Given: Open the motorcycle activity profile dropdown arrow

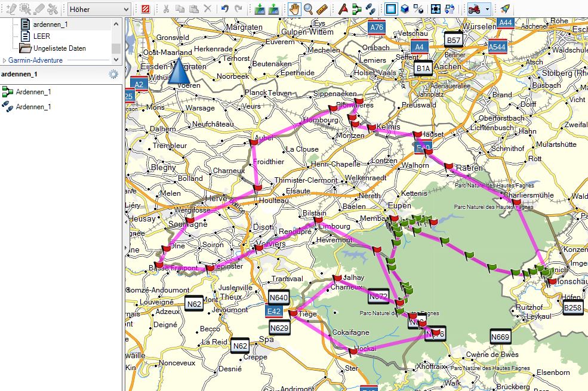Looking at the screenshot, I should [x=488, y=9].
